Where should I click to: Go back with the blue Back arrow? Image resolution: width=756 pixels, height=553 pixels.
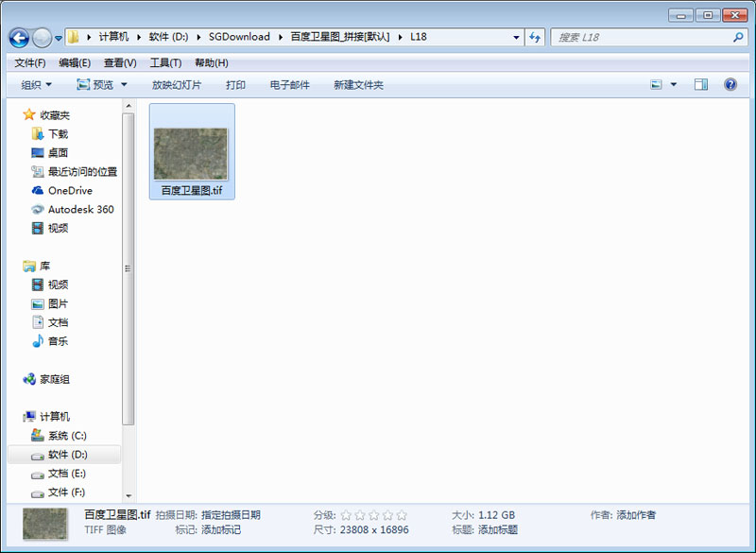pyautogui.click(x=19, y=38)
